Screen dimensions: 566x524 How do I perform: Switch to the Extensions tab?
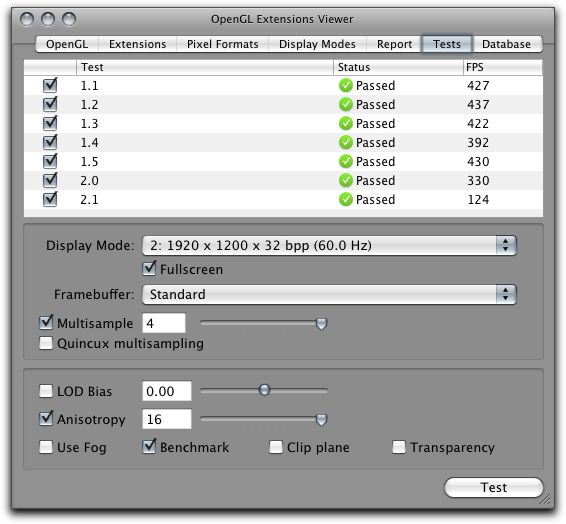[138, 44]
